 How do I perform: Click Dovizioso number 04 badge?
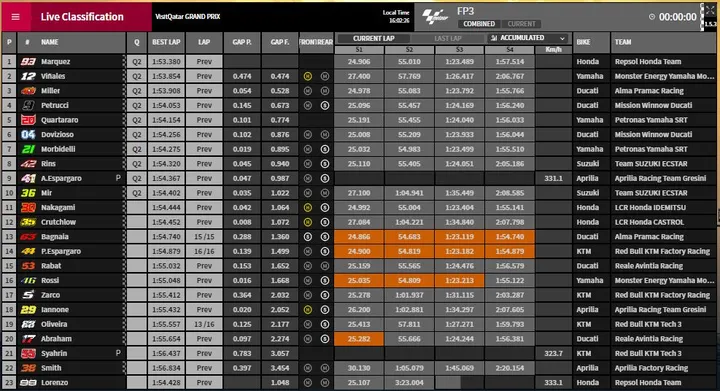pos(28,134)
